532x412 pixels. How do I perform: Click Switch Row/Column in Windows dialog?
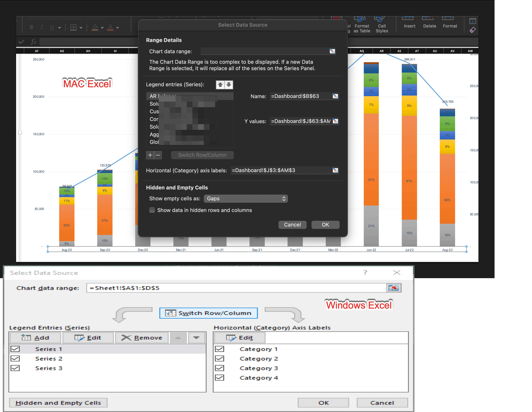tap(208, 313)
